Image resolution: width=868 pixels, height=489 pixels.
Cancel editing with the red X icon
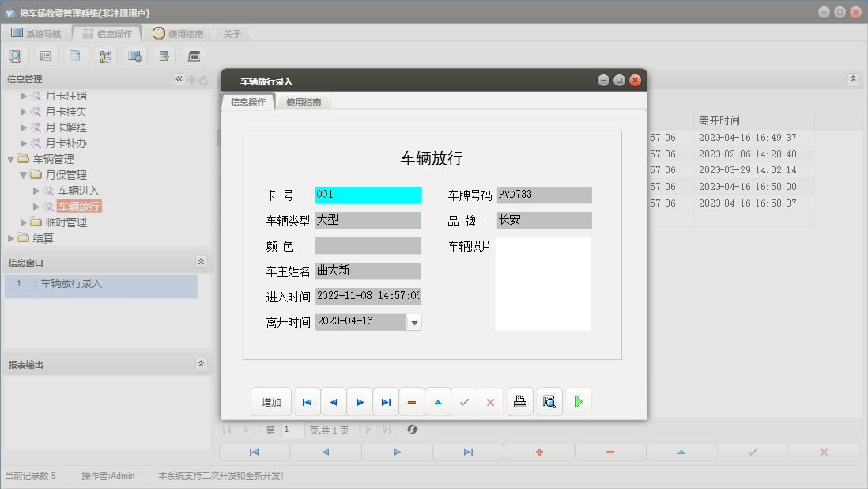(490, 401)
